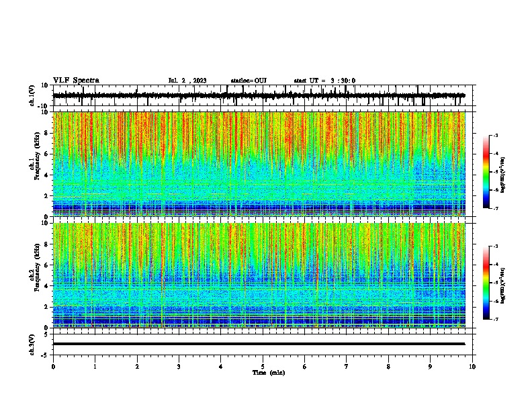Click the "ch.3(V)" axis label
This screenshot has height=411, width=532.
click(32, 345)
